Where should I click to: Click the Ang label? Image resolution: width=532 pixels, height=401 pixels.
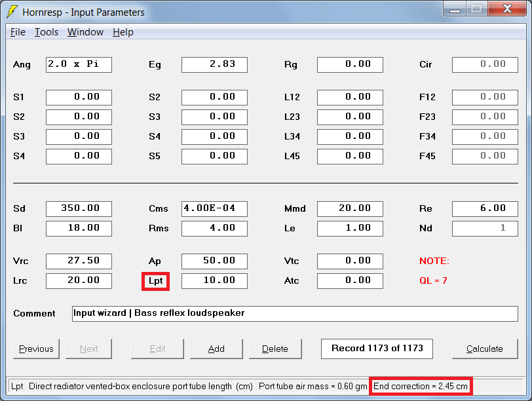click(22, 65)
